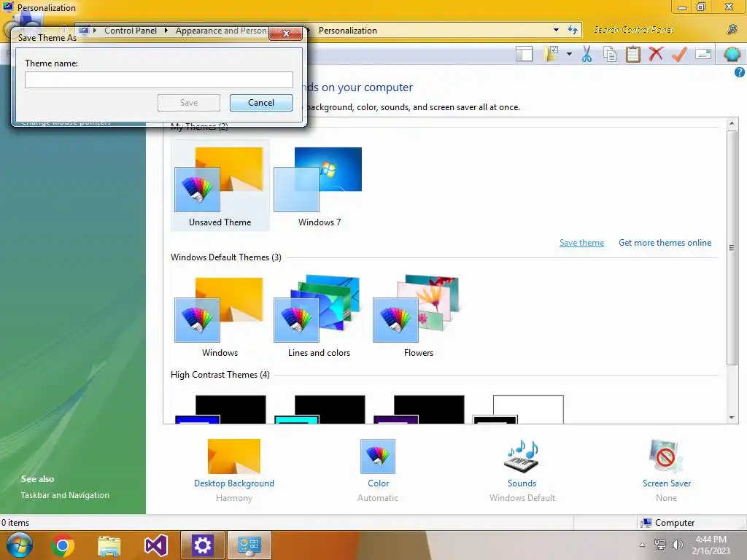
Task: Click the disabled Save button in dialog
Action: tap(189, 103)
